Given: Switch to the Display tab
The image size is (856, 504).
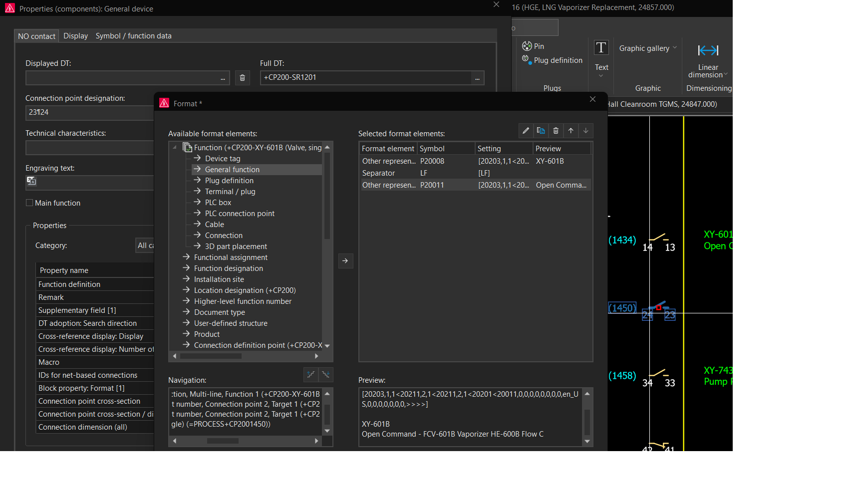Looking at the screenshot, I should [75, 36].
